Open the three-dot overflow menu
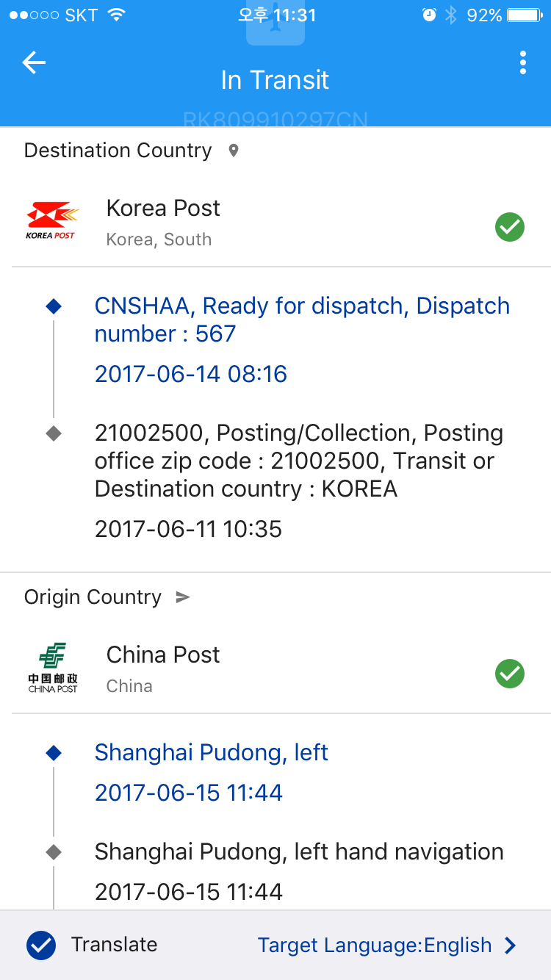The width and height of the screenshot is (551, 980). (x=522, y=63)
